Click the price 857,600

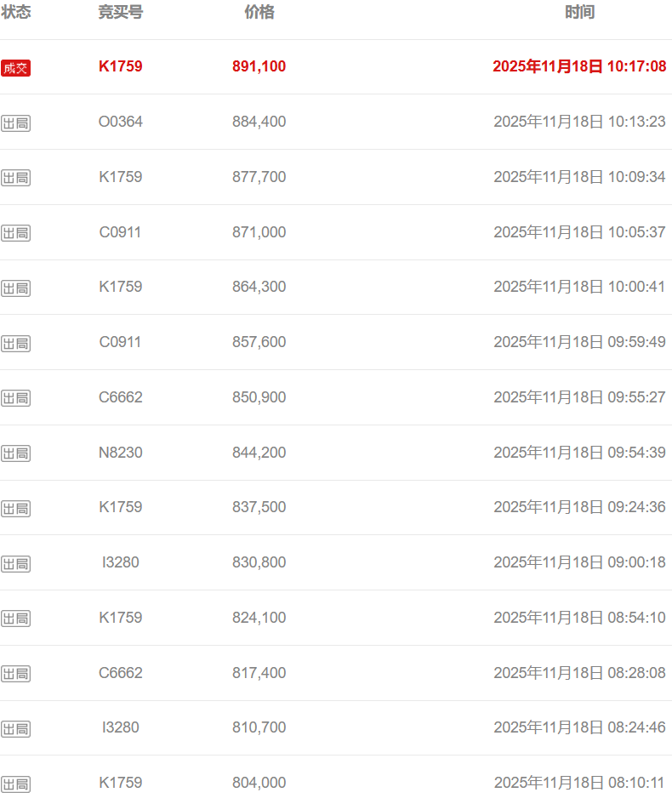tap(259, 342)
